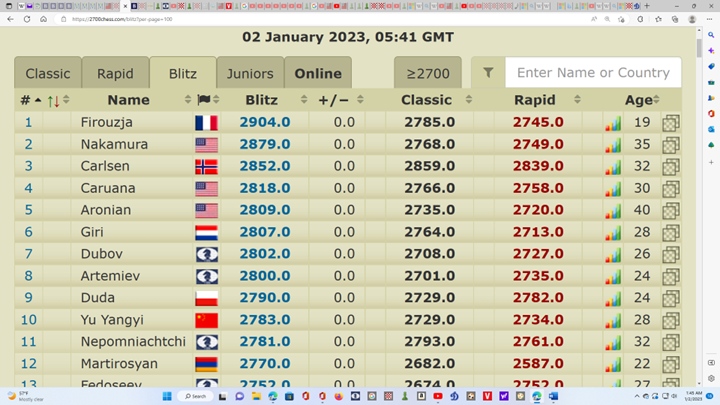
Task: Sort the table by Age column
Action: coord(640,100)
